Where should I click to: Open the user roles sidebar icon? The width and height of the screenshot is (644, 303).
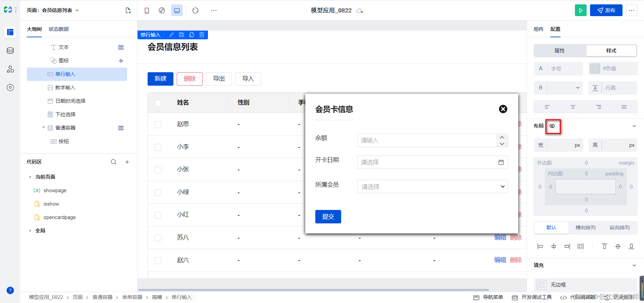[10, 69]
